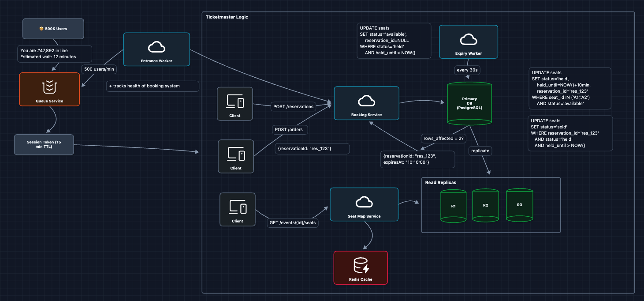Select the "500 users/min" edge label
This screenshot has height=301, width=644.
(x=99, y=69)
